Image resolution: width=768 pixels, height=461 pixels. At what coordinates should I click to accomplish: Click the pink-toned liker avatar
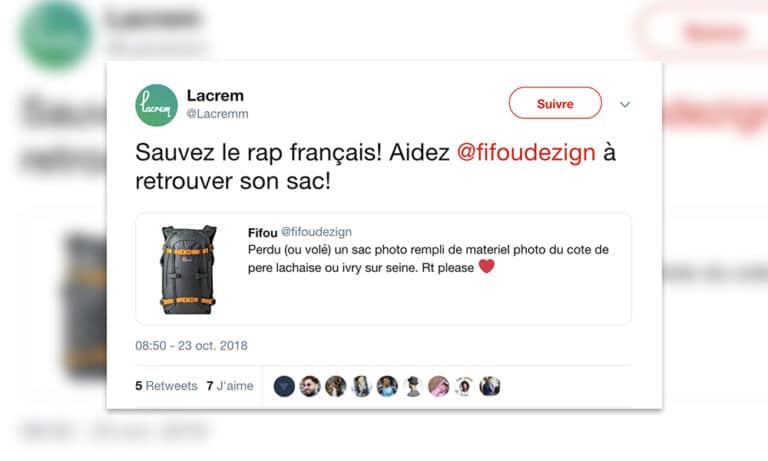coord(438,387)
